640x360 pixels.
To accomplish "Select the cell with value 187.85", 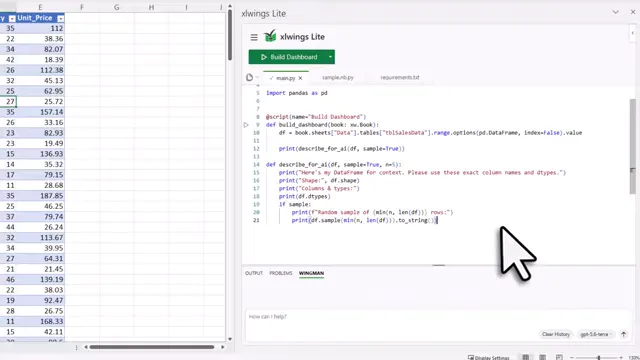I will click(40, 196).
